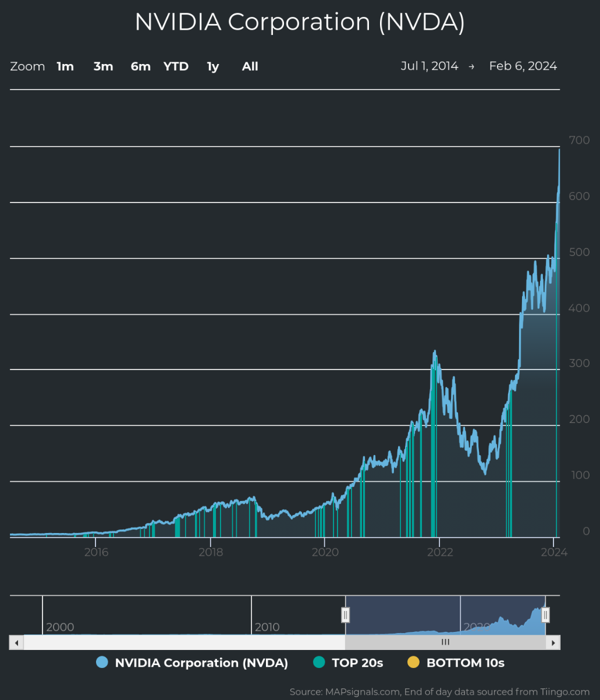
Task: Click the blue NVDA legend dot
Action: coord(102,663)
